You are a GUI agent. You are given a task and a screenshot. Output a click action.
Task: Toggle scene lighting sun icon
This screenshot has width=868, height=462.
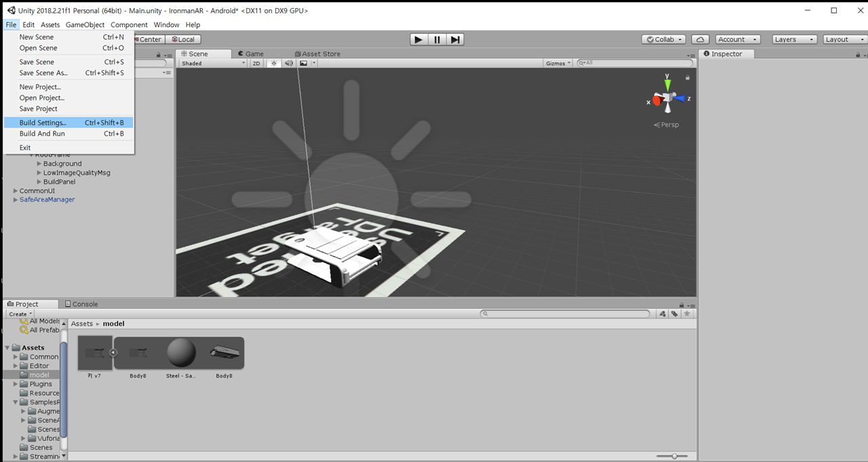(274, 63)
